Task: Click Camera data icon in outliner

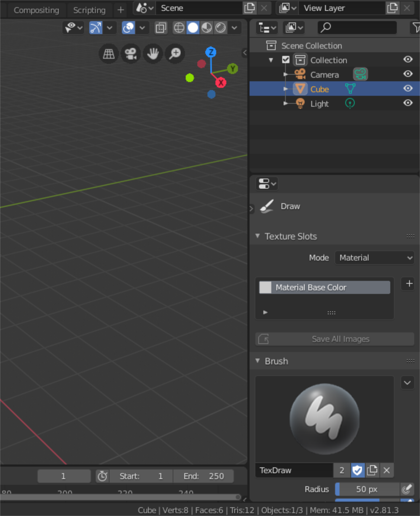Action: [360, 74]
